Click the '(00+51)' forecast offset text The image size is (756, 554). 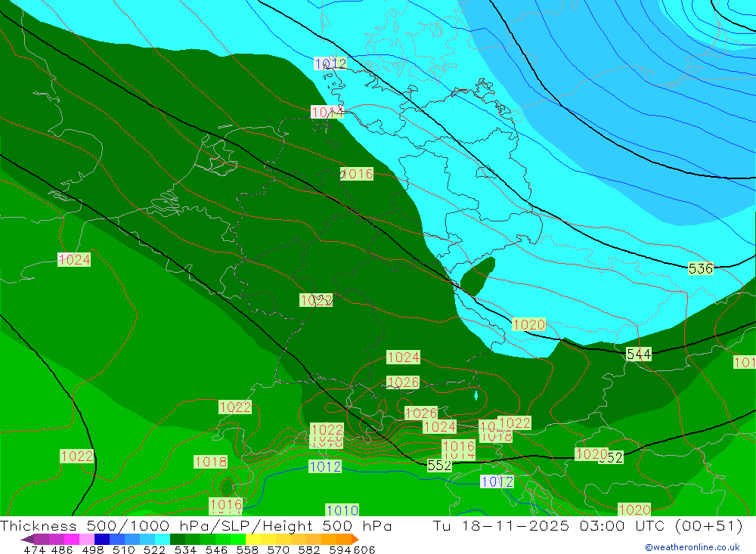[709, 526]
